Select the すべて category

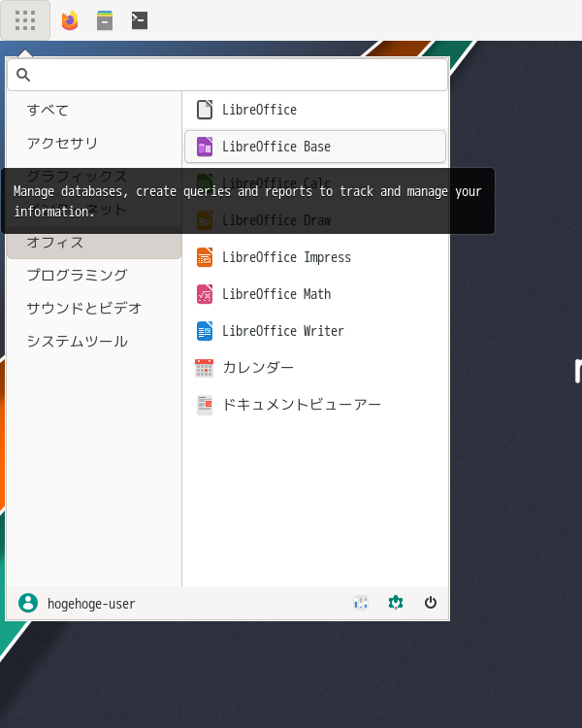tap(94, 110)
